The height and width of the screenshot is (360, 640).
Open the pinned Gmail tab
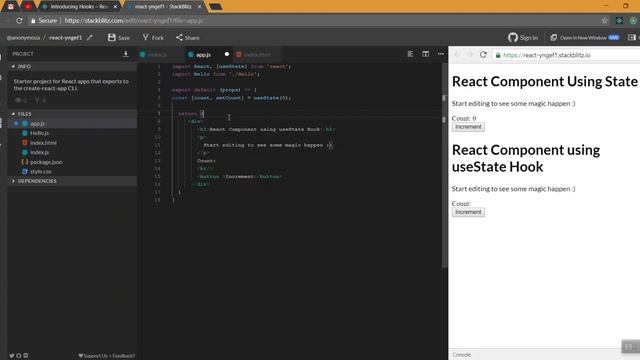(11, 7)
